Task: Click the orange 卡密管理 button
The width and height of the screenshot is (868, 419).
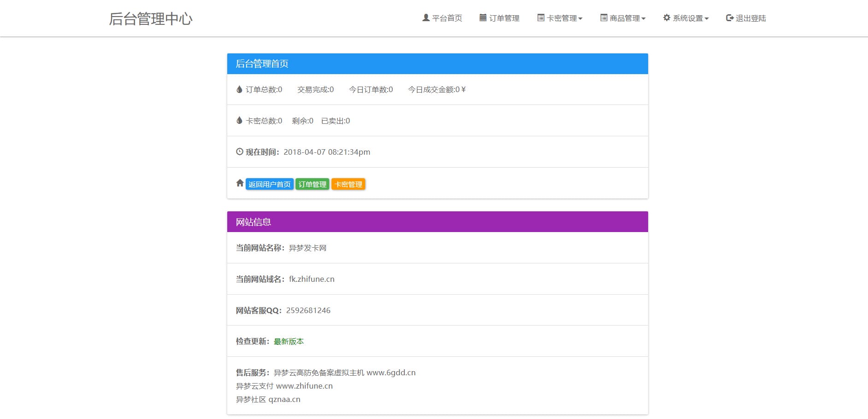Action: 348,183
